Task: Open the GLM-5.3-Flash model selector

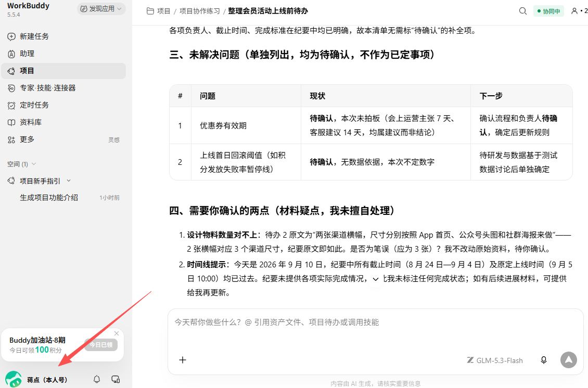Action: 495,360
